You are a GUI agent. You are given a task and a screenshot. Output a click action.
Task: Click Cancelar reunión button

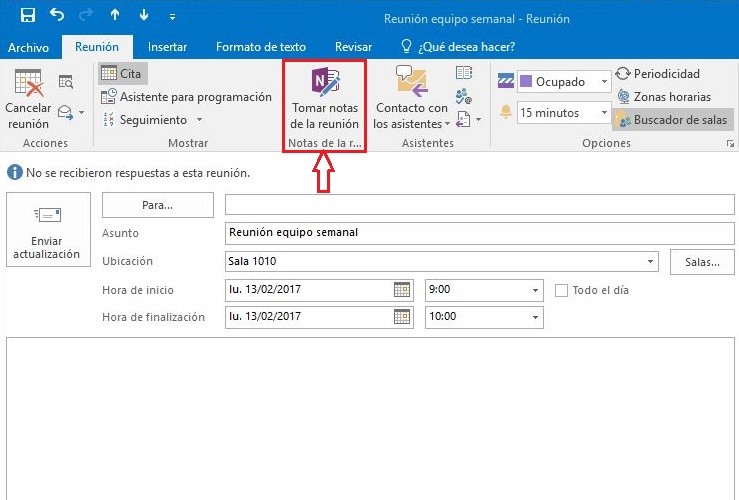point(28,99)
